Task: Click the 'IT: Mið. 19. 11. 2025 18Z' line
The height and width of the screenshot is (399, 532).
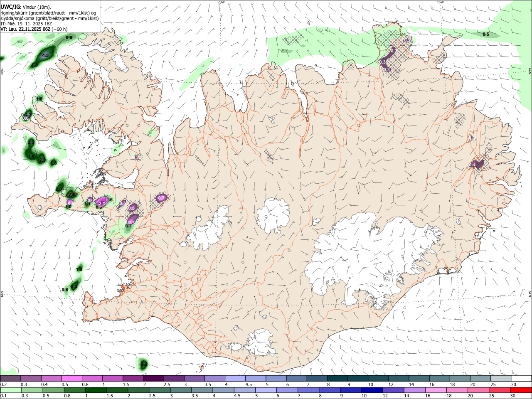Action: coord(26,24)
